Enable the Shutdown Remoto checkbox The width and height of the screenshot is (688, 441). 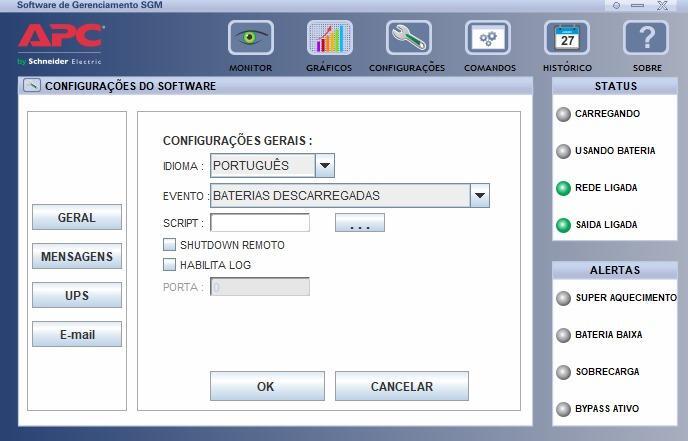(x=169, y=244)
